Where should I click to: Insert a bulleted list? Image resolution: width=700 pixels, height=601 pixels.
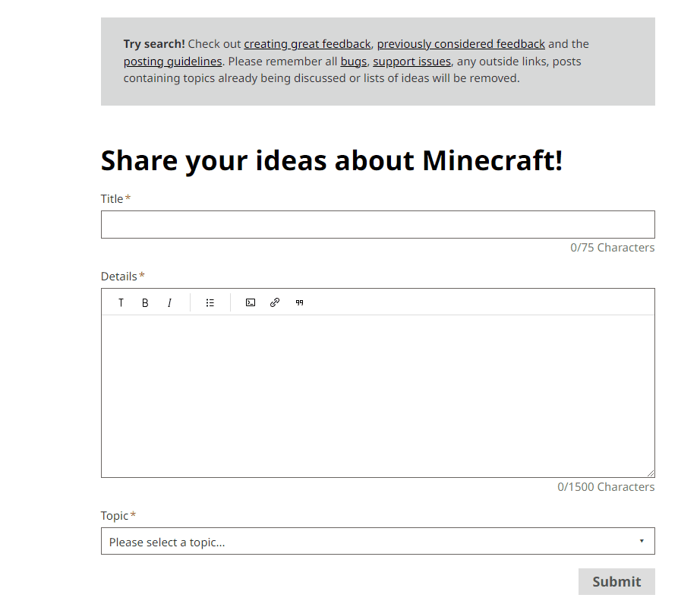click(x=210, y=303)
